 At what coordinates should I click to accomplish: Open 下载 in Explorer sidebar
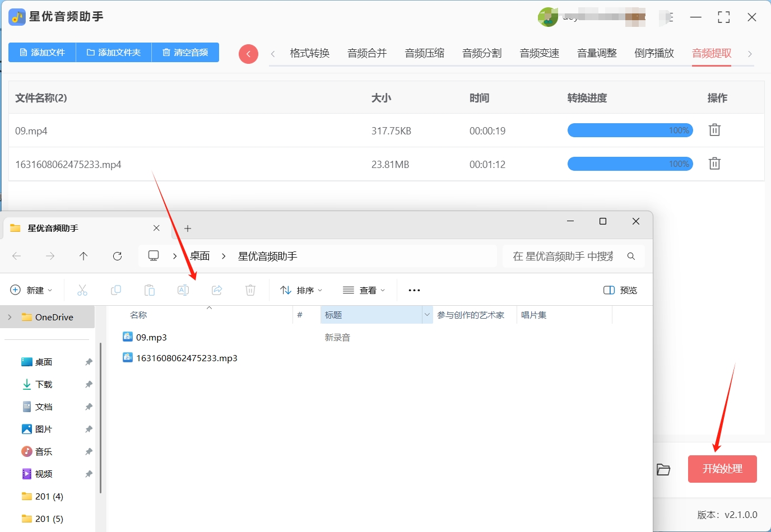pyautogui.click(x=44, y=385)
